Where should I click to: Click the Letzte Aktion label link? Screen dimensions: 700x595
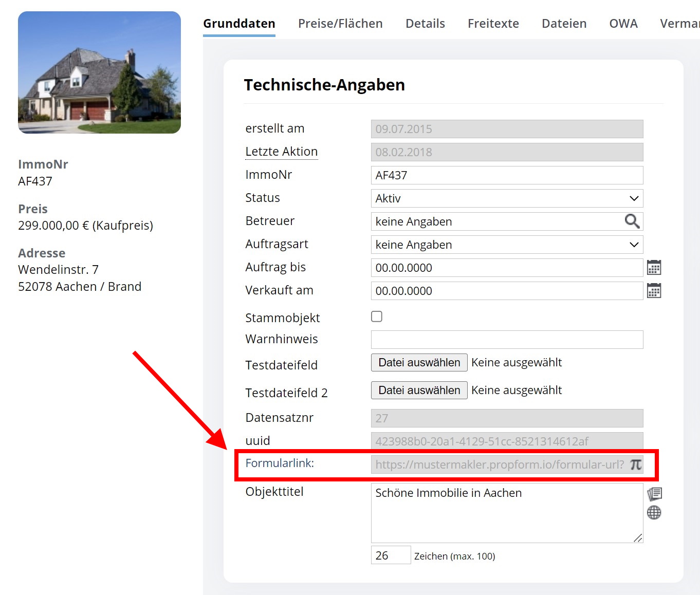click(x=282, y=152)
